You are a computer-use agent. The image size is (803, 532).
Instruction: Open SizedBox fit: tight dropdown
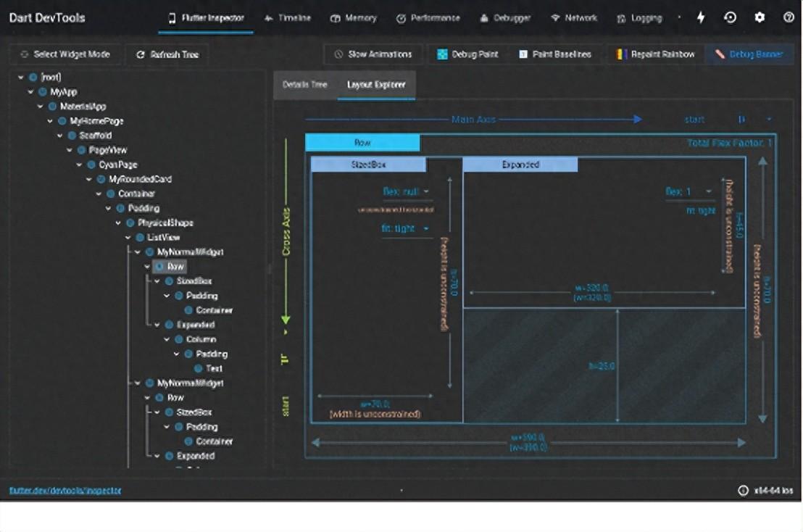click(406, 228)
